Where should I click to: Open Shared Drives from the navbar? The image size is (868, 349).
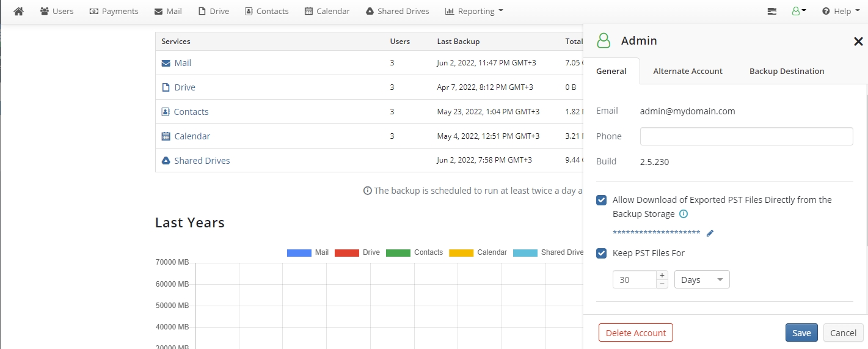click(x=397, y=12)
